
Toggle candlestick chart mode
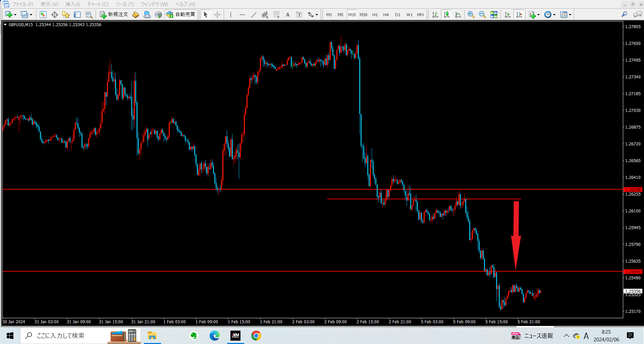(x=446, y=14)
